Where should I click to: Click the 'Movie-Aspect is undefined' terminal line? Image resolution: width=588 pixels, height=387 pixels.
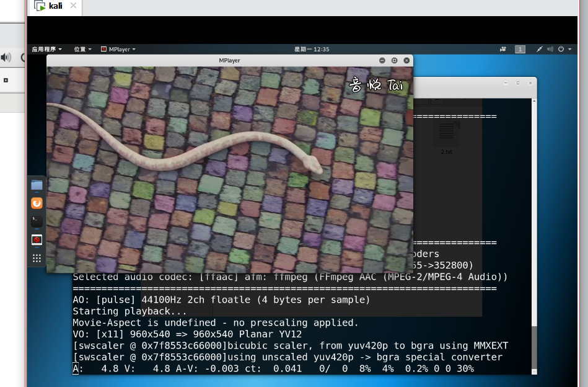tap(216, 322)
